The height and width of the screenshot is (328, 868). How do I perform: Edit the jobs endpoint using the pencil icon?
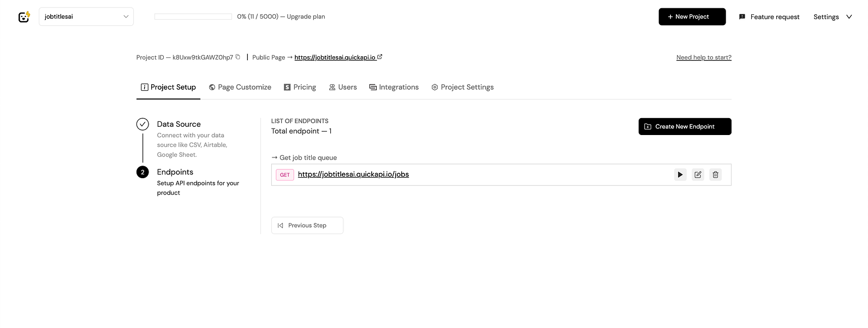[x=698, y=174]
